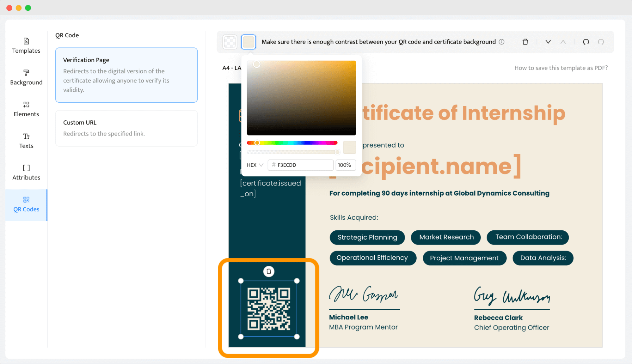
Task: Select the QR code on the certificate
Action: tap(269, 309)
